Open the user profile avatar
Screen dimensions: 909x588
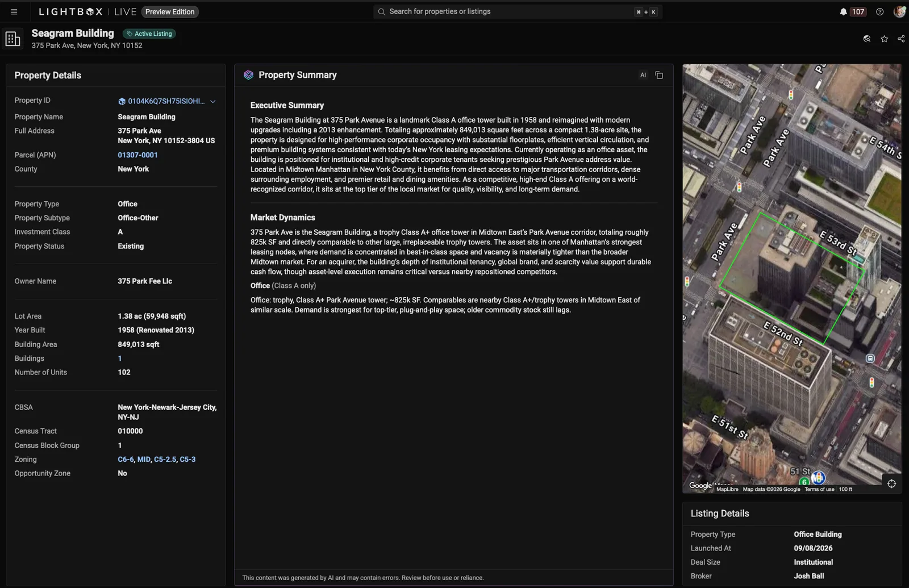pyautogui.click(x=899, y=11)
